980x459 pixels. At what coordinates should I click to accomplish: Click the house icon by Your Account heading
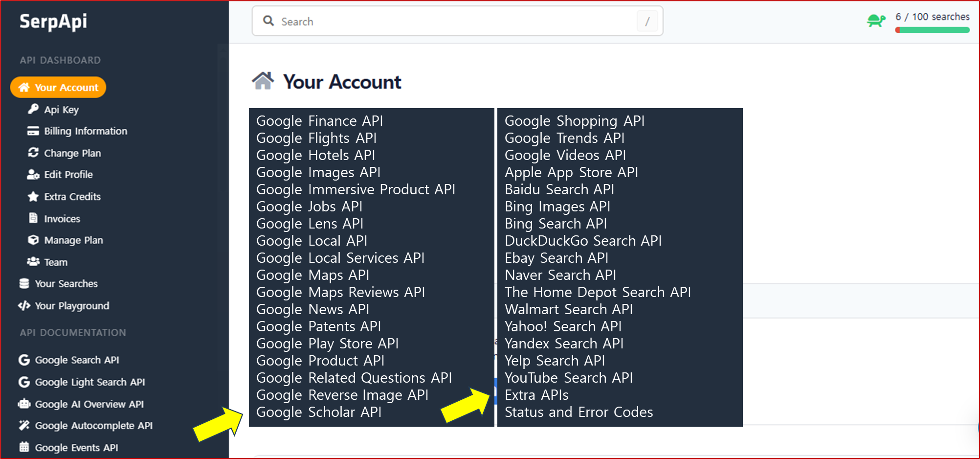(263, 81)
